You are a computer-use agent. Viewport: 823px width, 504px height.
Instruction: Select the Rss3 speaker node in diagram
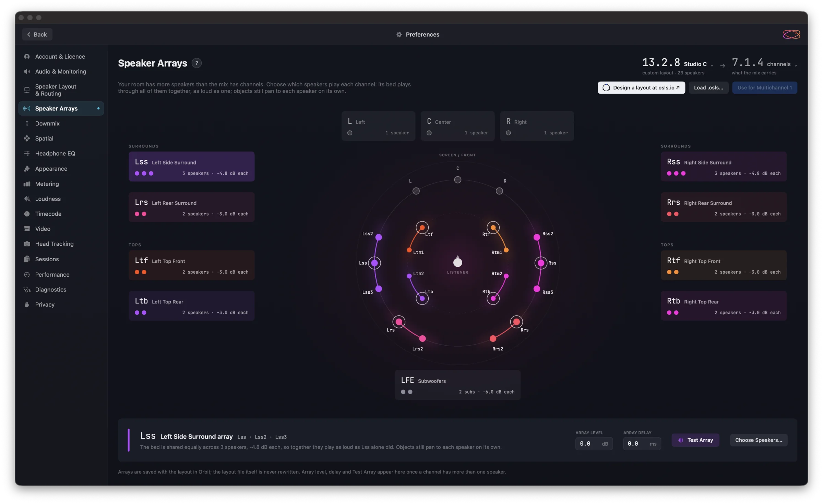[537, 289]
